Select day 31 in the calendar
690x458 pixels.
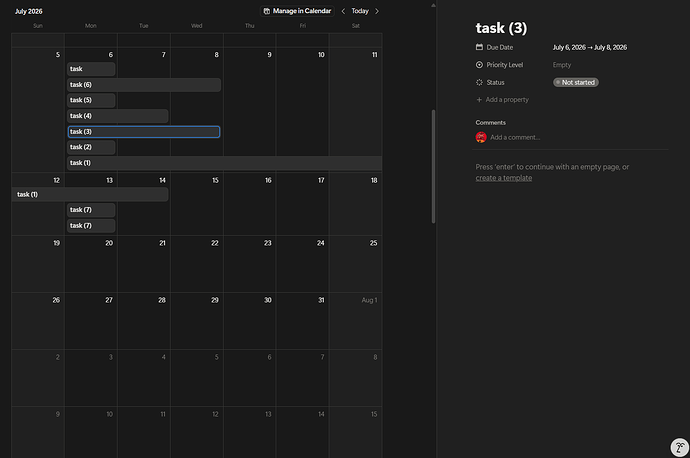point(321,300)
